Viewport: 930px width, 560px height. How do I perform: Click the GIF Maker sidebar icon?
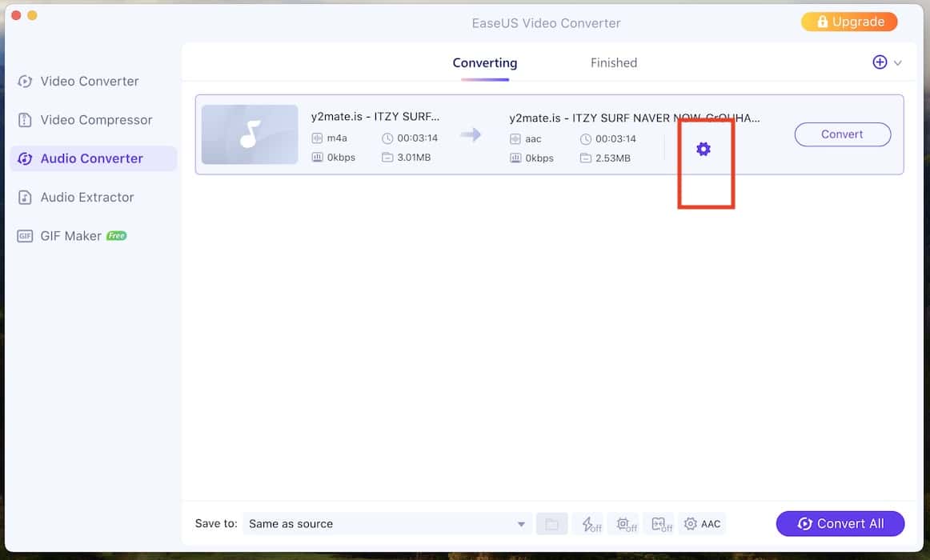tap(26, 236)
